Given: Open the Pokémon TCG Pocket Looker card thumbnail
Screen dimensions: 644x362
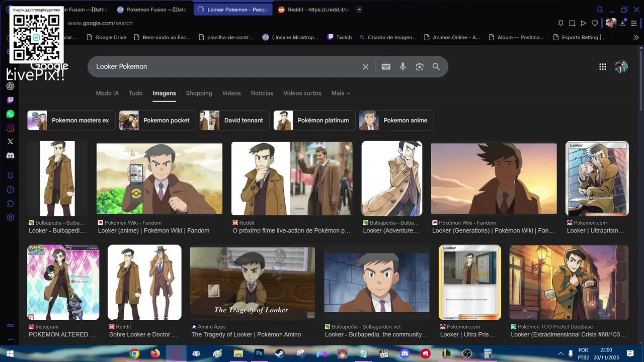Looking at the screenshot, I should tap(569, 283).
